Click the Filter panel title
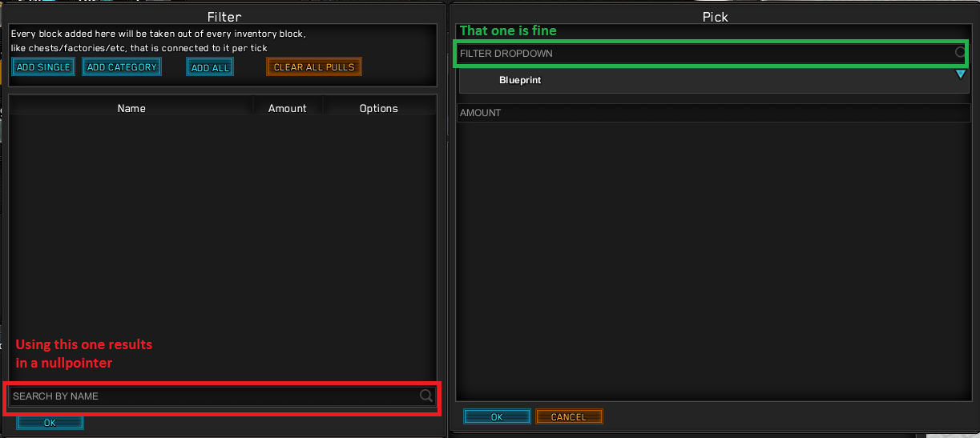The image size is (980, 438). [224, 16]
